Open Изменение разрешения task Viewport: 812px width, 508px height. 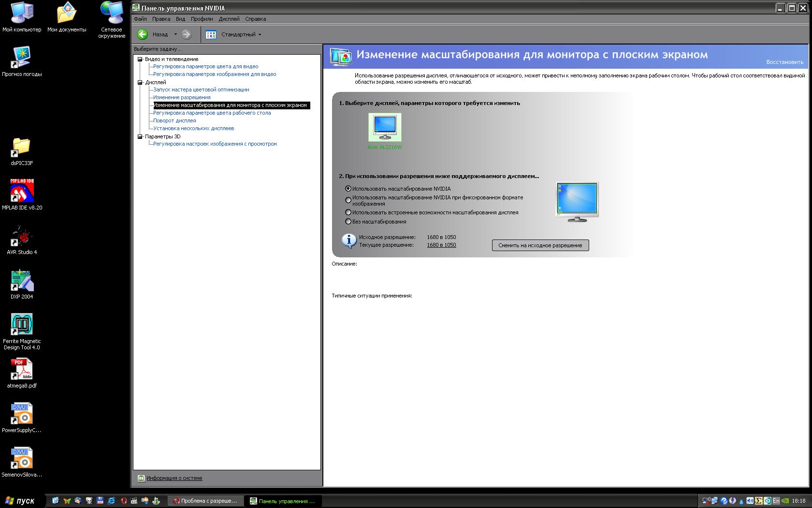coord(182,97)
